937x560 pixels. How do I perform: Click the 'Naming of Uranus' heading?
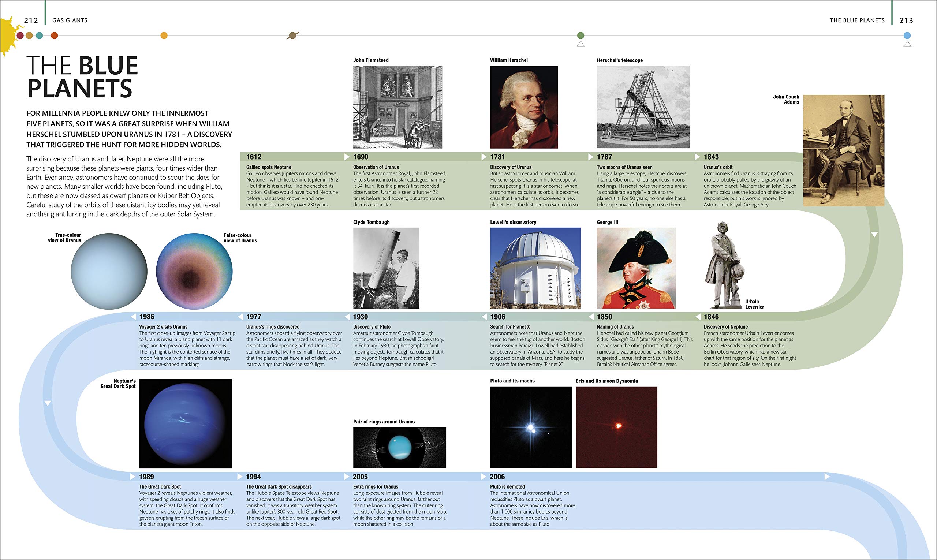[615, 327]
